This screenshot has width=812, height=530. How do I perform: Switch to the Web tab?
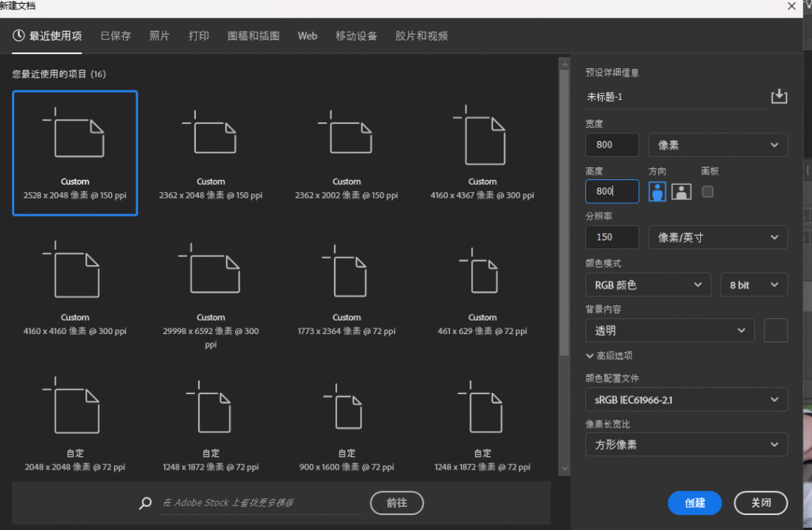coord(307,36)
